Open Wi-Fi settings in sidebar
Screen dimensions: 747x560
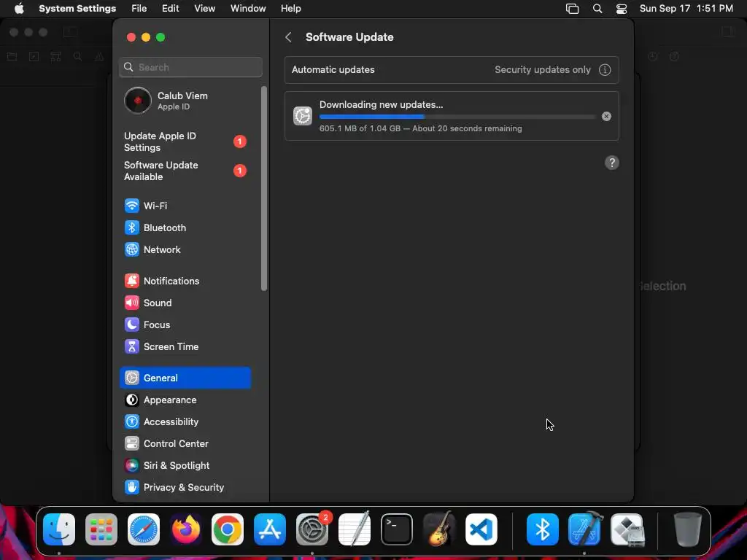click(x=185, y=206)
